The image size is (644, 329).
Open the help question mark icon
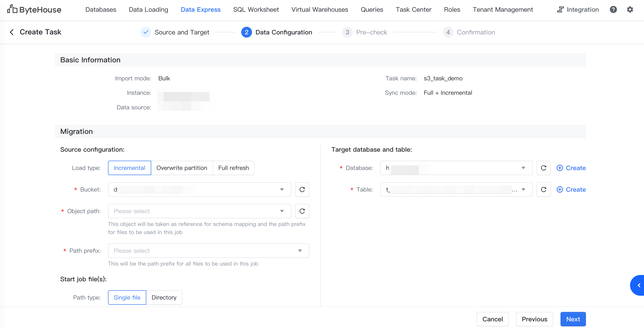[613, 9]
